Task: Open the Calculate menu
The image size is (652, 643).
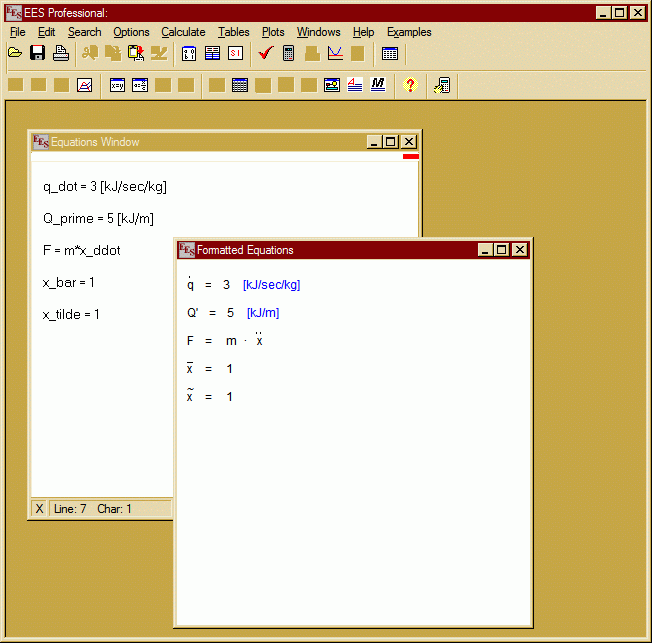Action: coord(183,32)
